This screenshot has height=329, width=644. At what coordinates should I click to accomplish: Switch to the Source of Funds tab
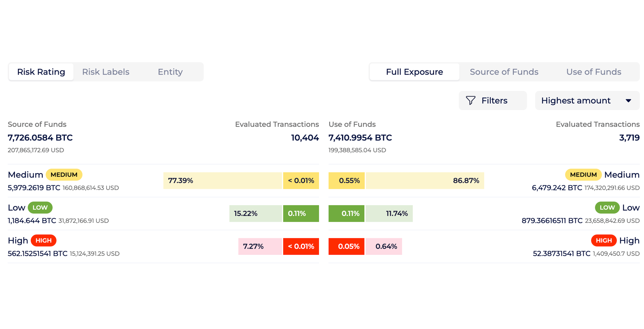click(504, 72)
